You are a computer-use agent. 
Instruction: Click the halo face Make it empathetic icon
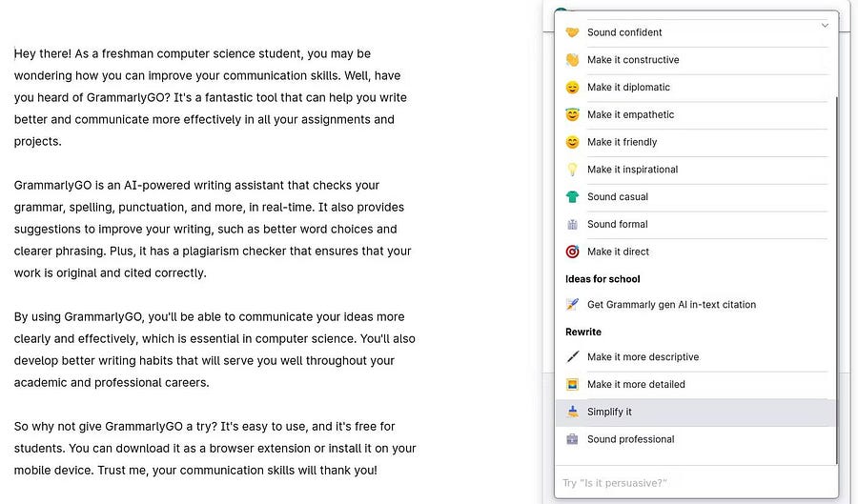[572, 115]
